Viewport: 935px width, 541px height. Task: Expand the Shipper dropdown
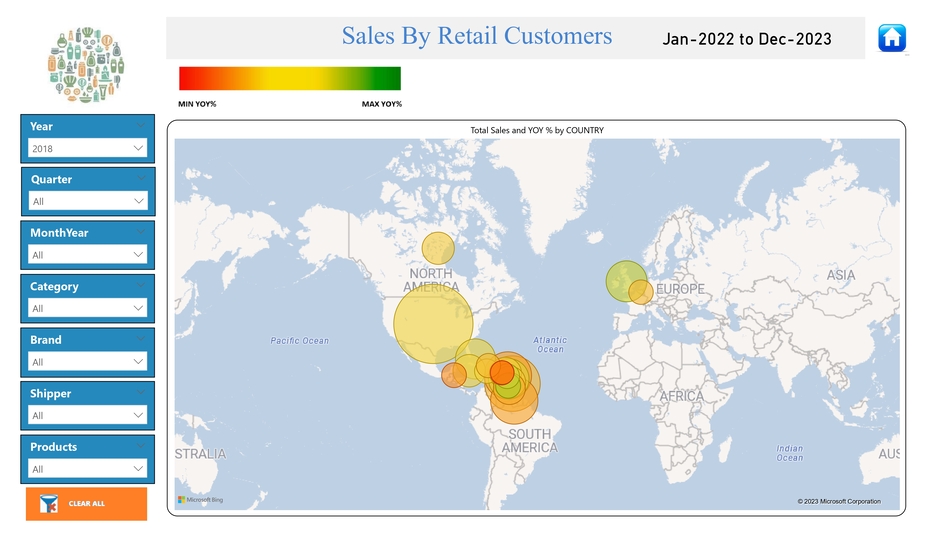click(87, 415)
